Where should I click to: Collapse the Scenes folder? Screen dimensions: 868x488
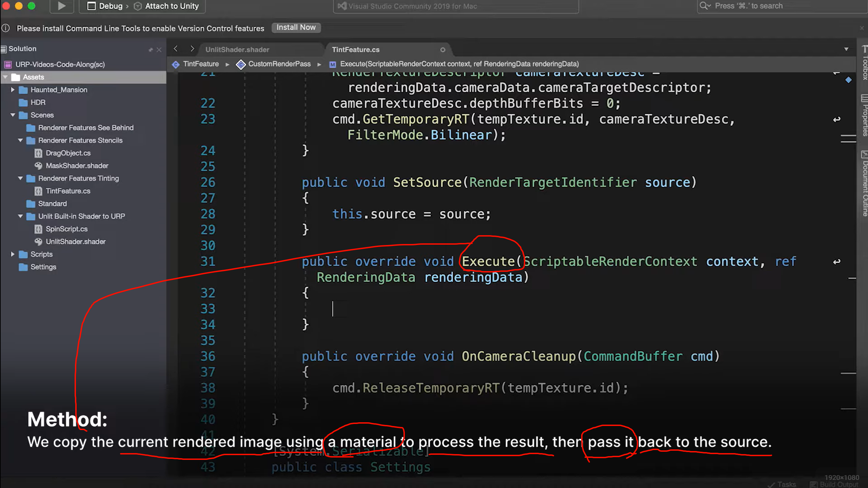13,115
